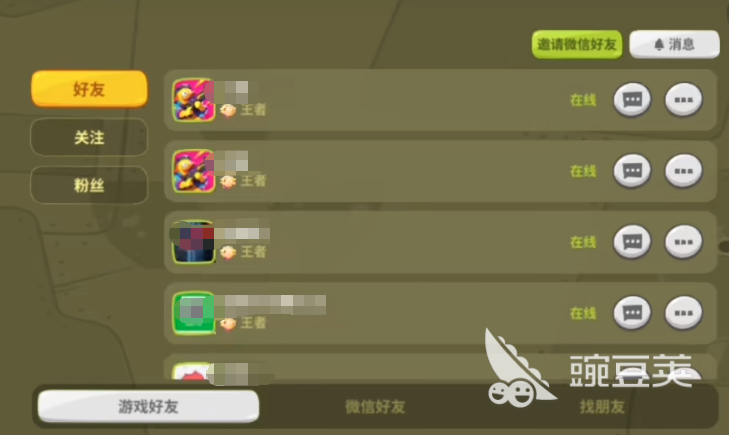Open chat with the third online friend
Image resolution: width=729 pixels, height=435 pixels.
point(632,242)
